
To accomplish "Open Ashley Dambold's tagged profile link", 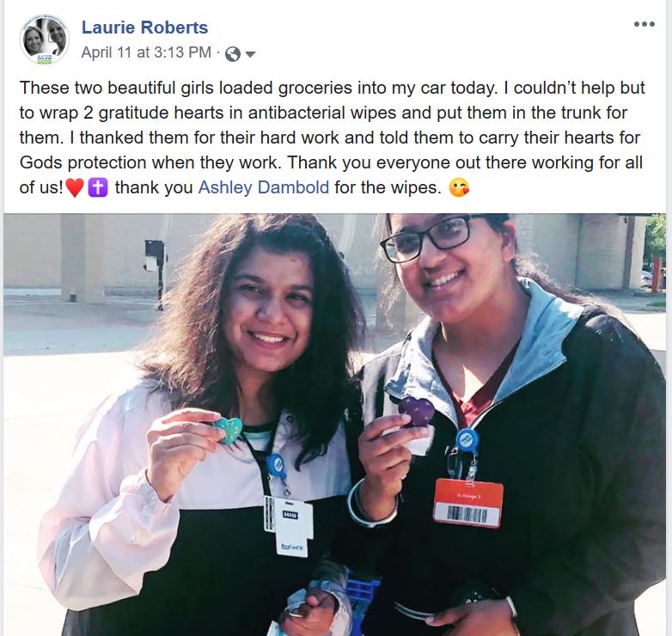I will 264,187.
